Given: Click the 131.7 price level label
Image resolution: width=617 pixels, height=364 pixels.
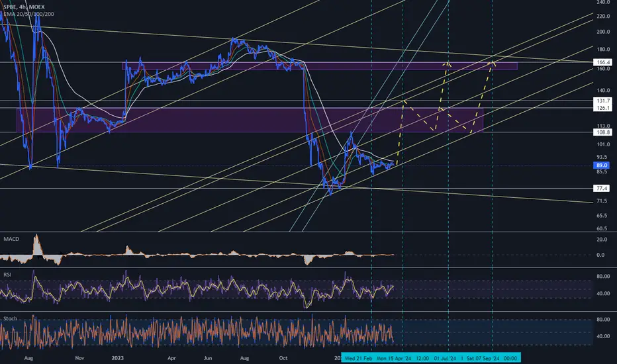Looking at the screenshot, I should 603,101.
